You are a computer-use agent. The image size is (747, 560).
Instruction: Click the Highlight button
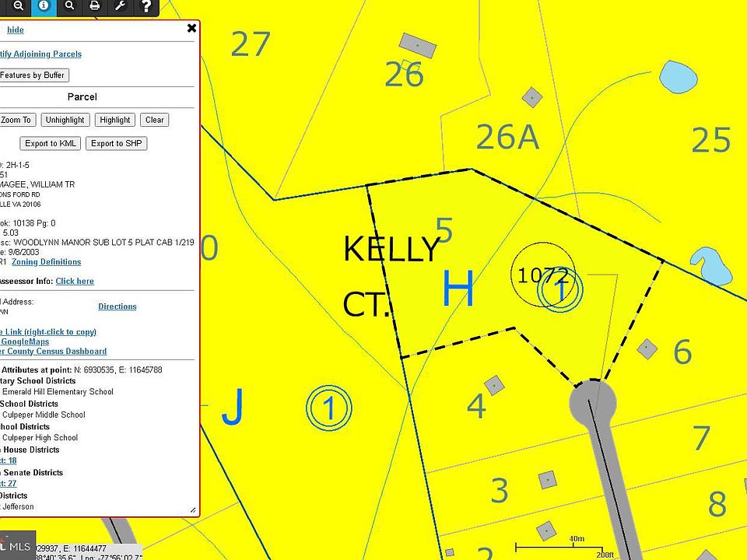pos(115,120)
